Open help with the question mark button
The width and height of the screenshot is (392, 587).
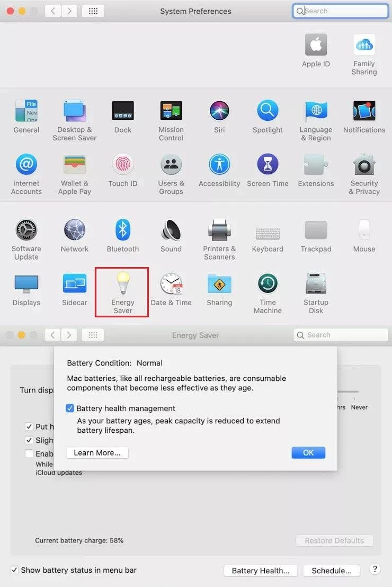click(x=375, y=570)
